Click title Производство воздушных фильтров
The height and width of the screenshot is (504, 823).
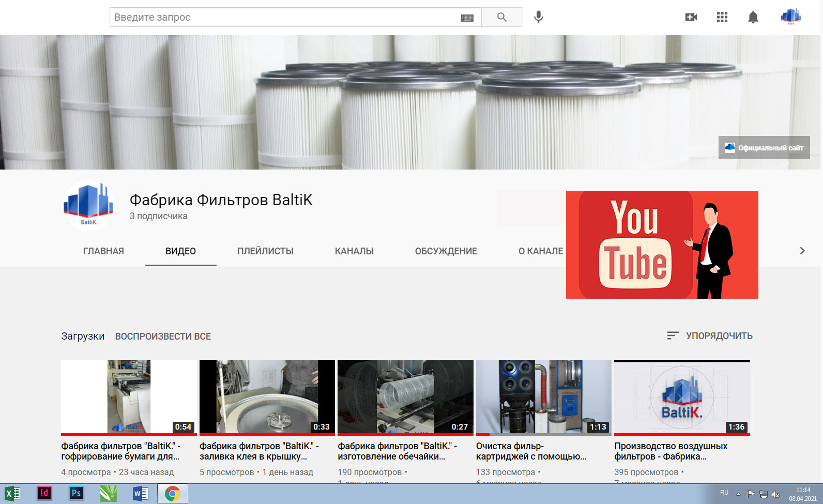pos(671,451)
